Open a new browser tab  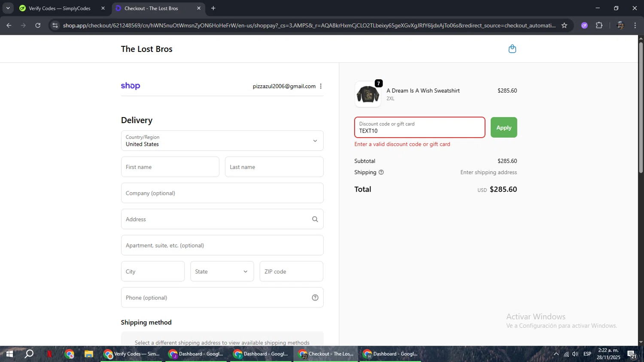coord(213,8)
